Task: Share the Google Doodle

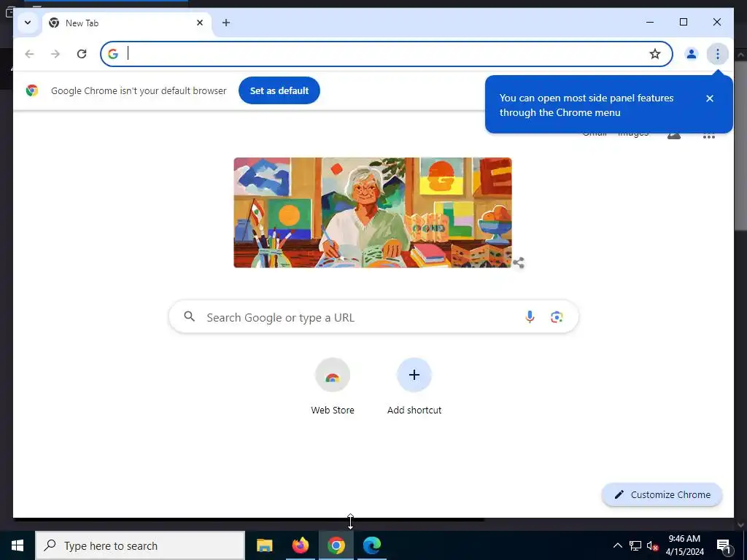Action: pyautogui.click(x=519, y=262)
